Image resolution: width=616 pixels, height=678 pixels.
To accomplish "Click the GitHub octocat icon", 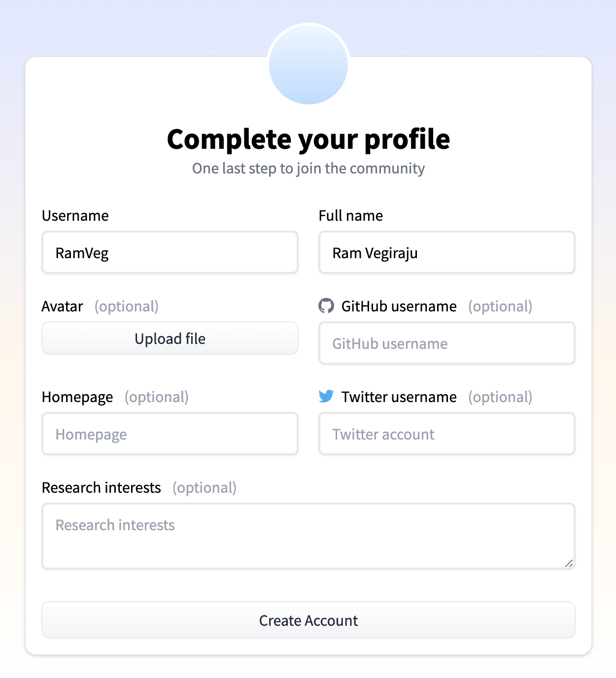I will click(326, 306).
